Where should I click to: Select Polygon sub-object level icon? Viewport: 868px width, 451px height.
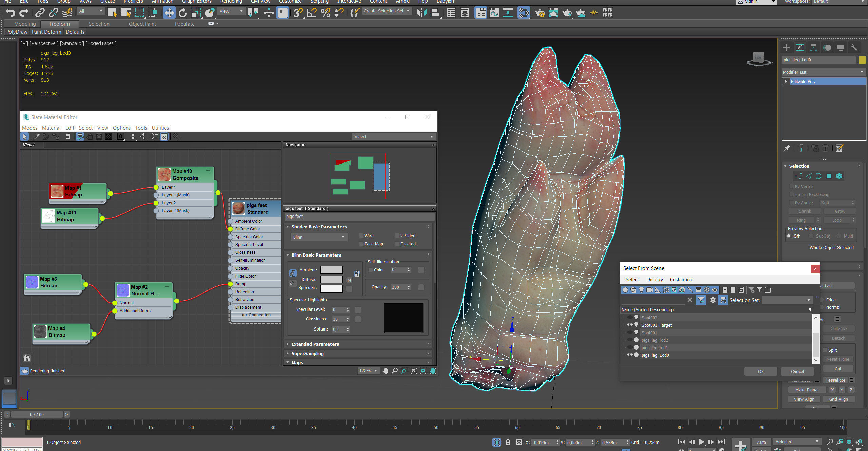pyautogui.click(x=829, y=176)
